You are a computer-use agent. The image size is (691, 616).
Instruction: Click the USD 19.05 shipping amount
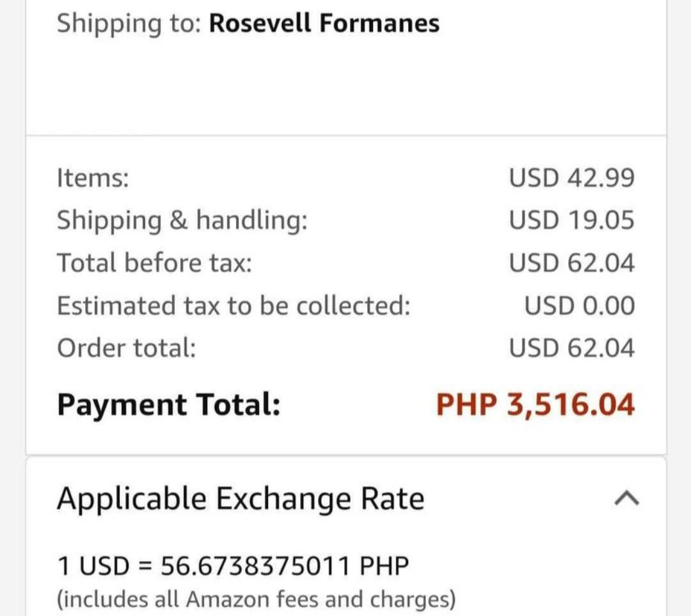click(x=571, y=220)
